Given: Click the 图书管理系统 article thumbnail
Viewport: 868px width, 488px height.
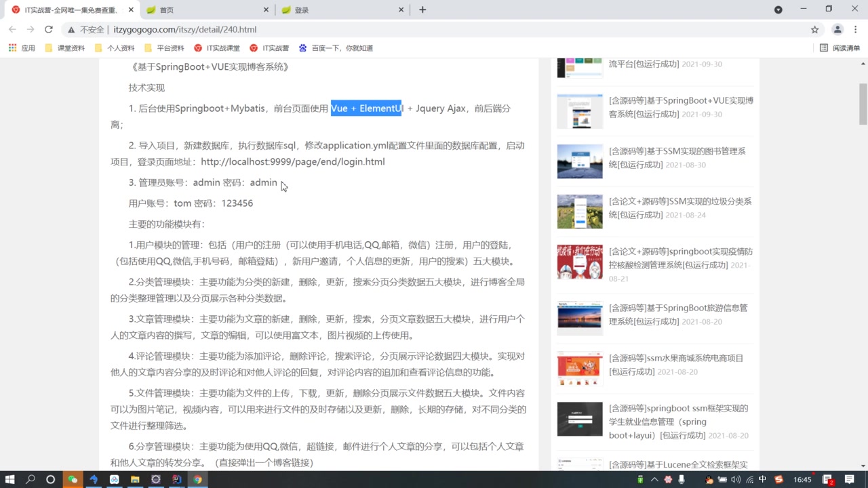Looking at the screenshot, I should 580,161.
